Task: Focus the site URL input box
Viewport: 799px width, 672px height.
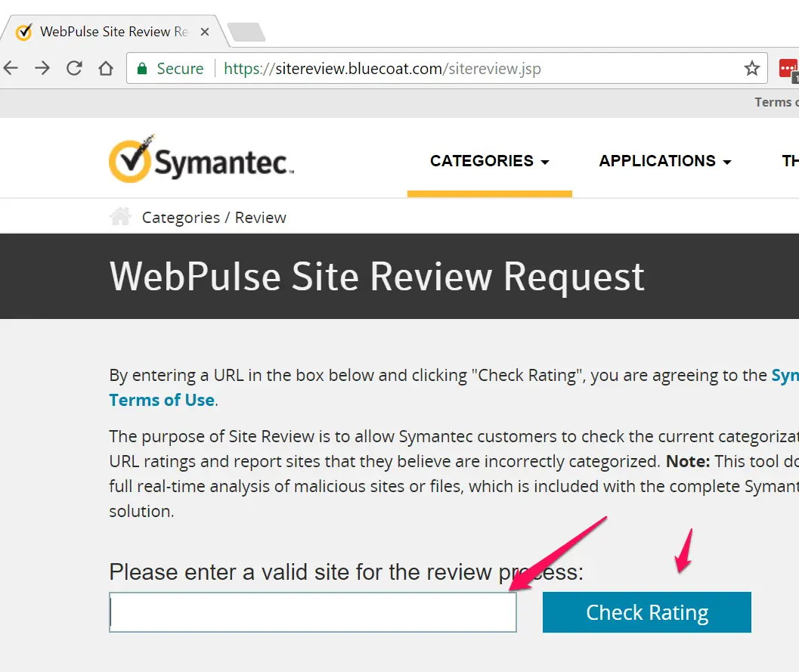Action: pyautogui.click(x=313, y=612)
